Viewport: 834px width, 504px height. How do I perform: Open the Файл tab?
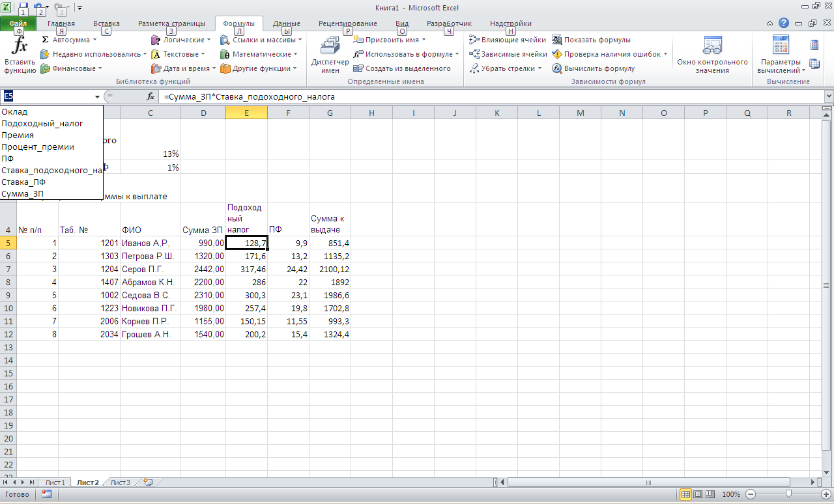(18, 23)
